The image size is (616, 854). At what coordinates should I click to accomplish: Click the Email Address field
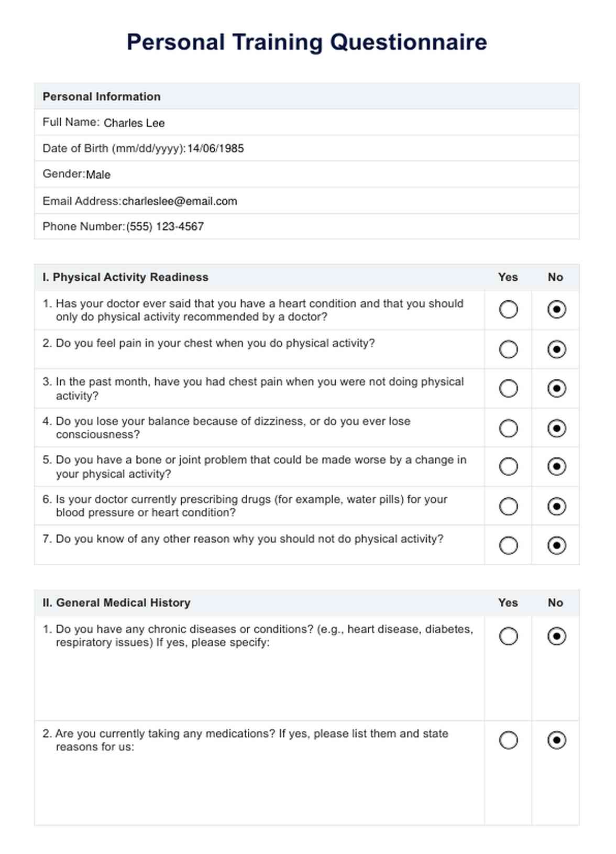[179, 201]
